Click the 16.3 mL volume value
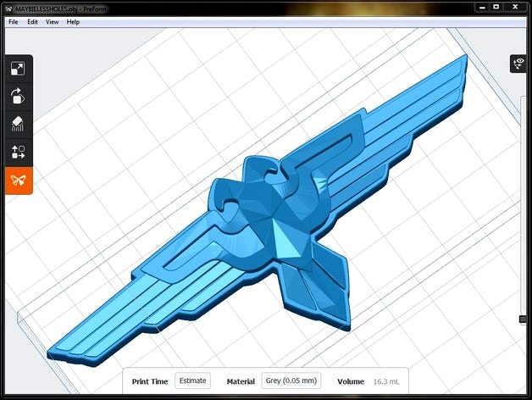The width and height of the screenshot is (532, 400). [x=386, y=381]
